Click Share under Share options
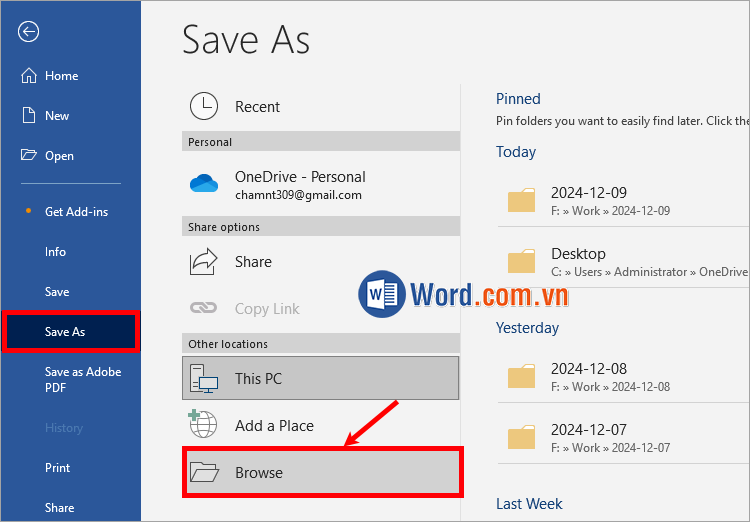This screenshot has height=522, width=750. [x=320, y=262]
